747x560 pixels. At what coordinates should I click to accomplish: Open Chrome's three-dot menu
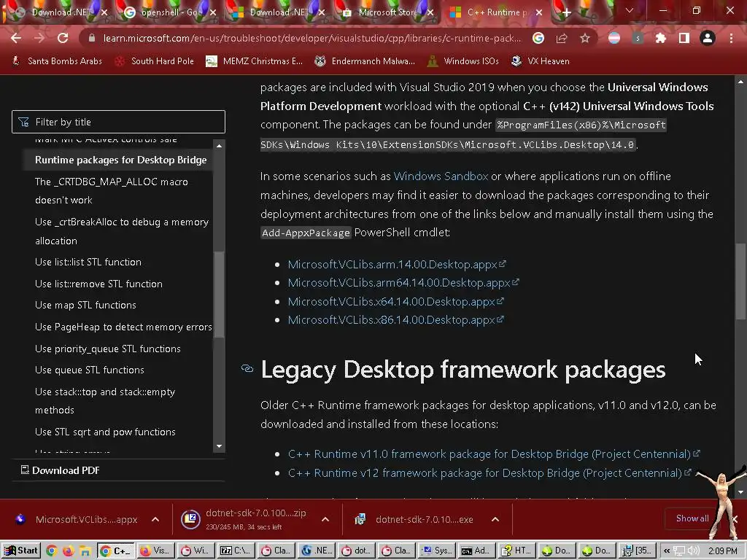click(731, 38)
